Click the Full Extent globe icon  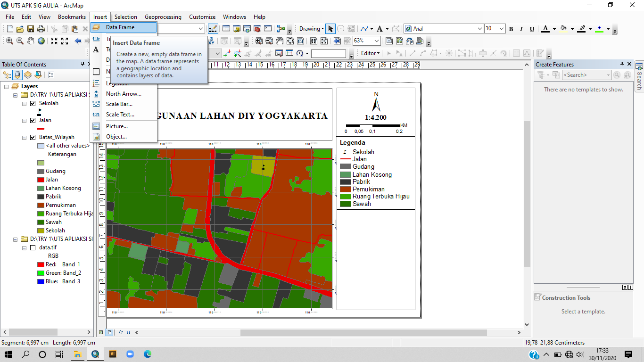coord(41,41)
